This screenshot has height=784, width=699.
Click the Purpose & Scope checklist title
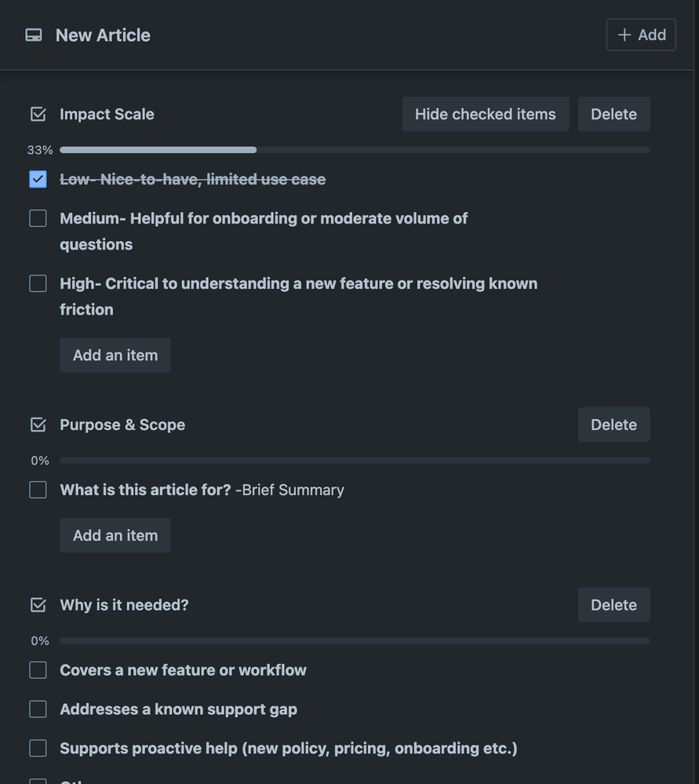point(122,425)
